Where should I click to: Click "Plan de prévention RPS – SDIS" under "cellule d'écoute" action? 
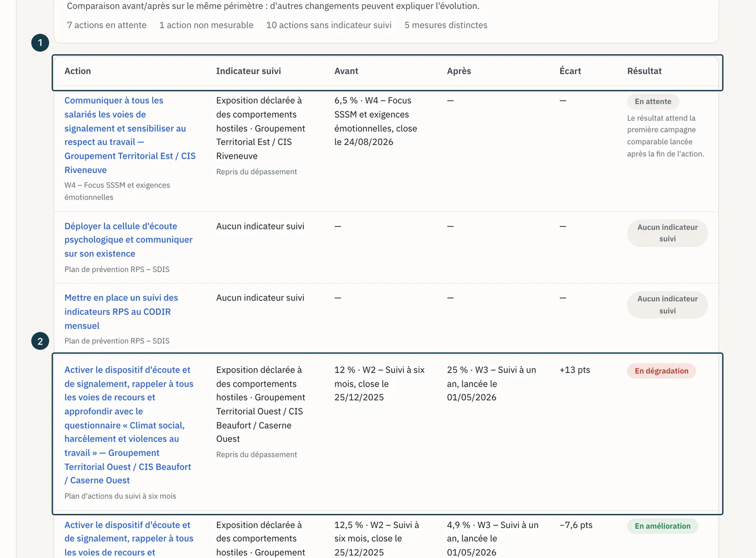pos(117,270)
